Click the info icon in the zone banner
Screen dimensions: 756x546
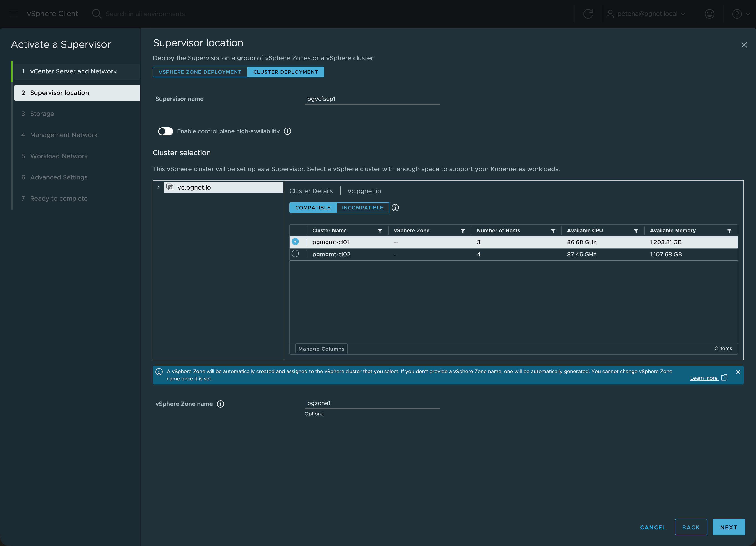point(159,372)
